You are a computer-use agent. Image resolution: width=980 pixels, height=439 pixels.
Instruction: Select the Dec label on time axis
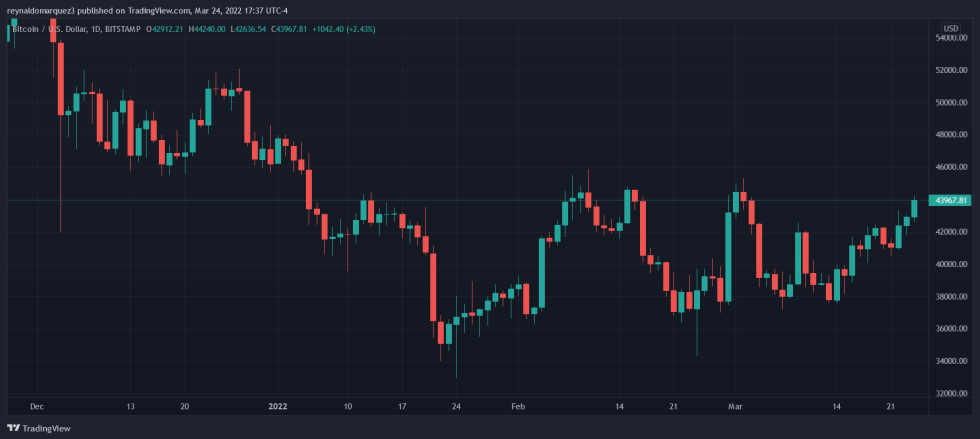[38, 407]
